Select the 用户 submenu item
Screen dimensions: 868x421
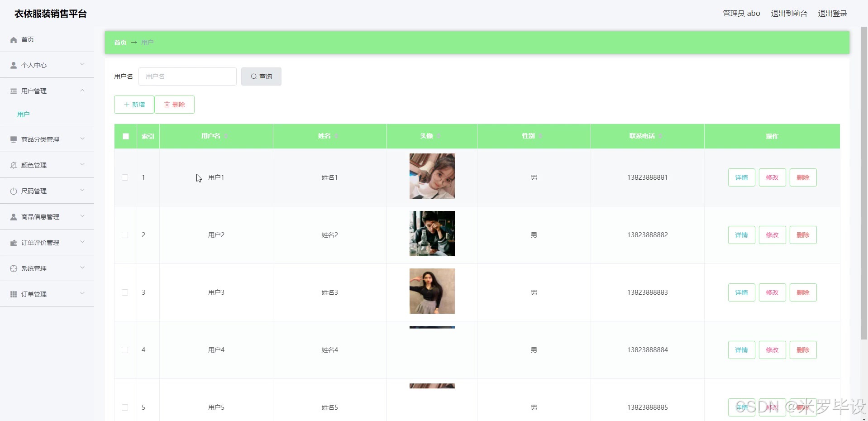(24, 115)
